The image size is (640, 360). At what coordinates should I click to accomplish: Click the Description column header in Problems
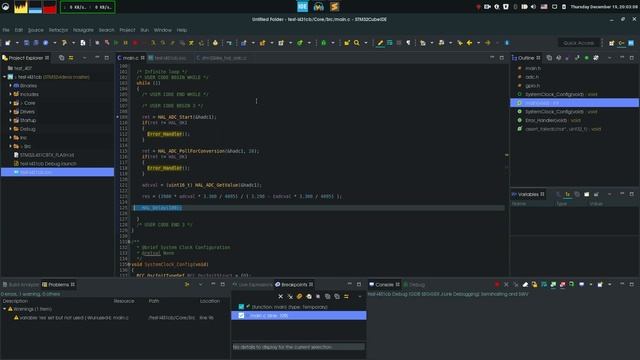click(x=15, y=301)
